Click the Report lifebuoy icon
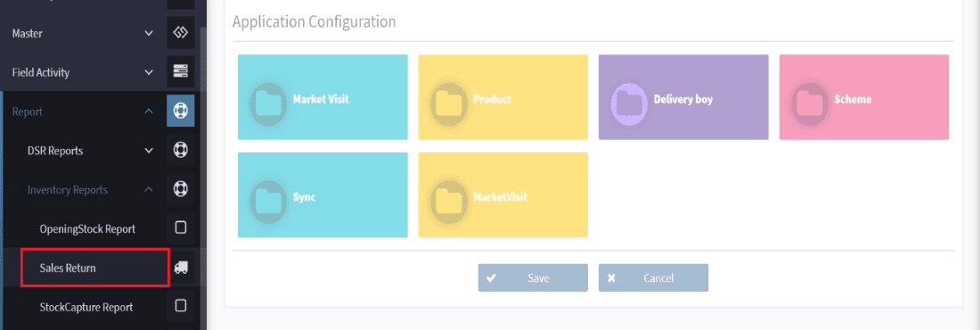This screenshot has width=980, height=330. coord(181,111)
